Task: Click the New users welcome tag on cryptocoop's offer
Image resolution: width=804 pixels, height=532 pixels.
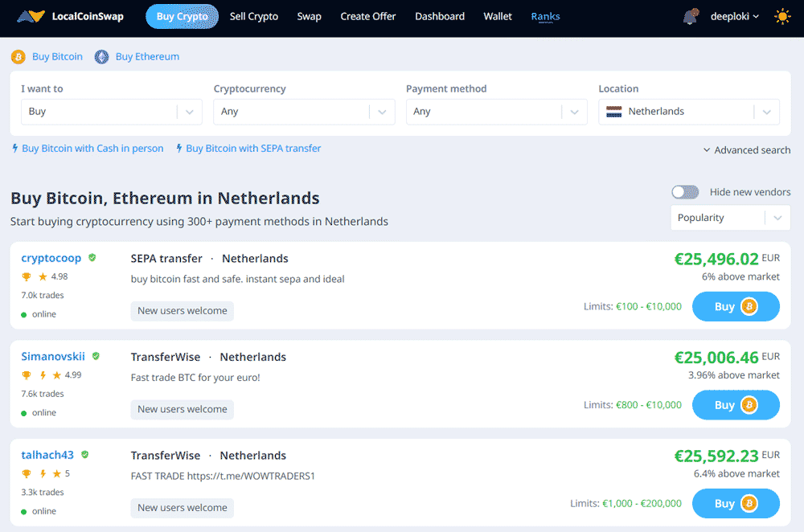Action: (182, 310)
